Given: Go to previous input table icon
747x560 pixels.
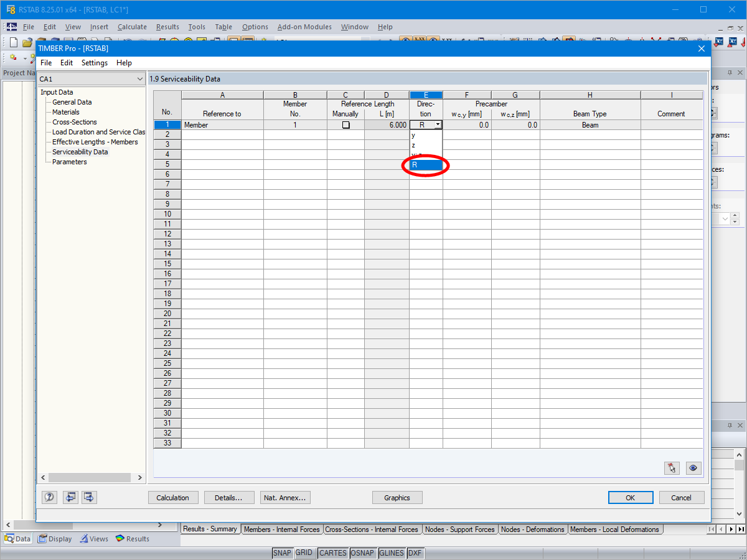Looking at the screenshot, I should (70, 497).
